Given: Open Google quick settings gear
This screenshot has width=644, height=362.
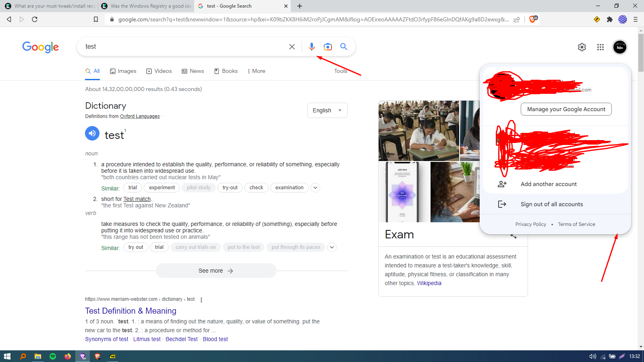Looking at the screenshot, I should [582, 47].
